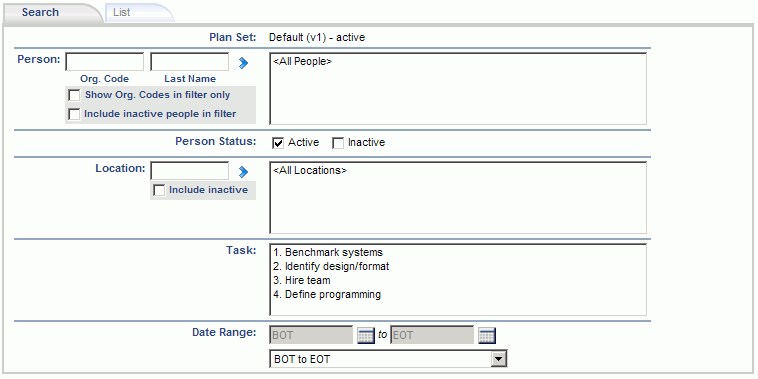Click the Last Name input field
The height and width of the screenshot is (379, 758).
tap(190, 62)
